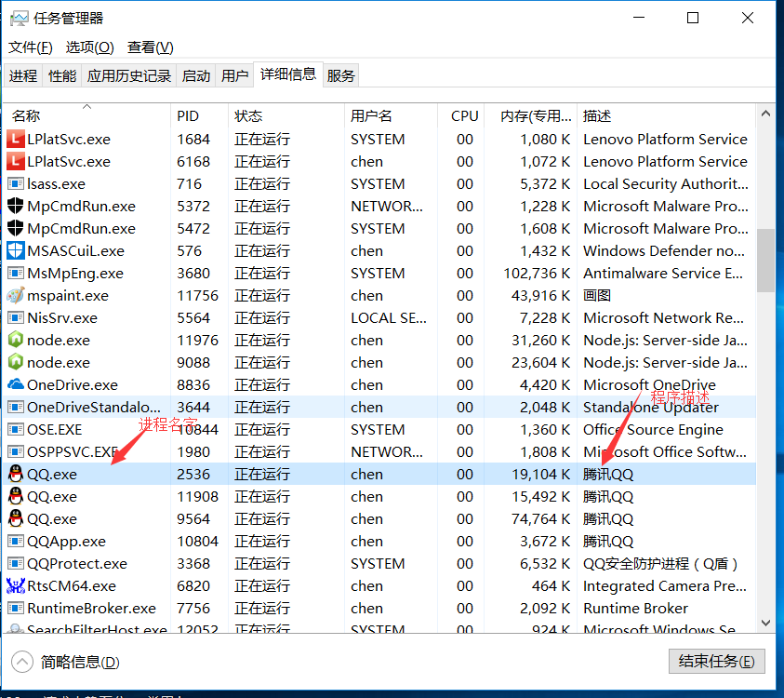This screenshot has width=784, height=698.
Task: Switch to the 服务 tab
Action: 341,76
